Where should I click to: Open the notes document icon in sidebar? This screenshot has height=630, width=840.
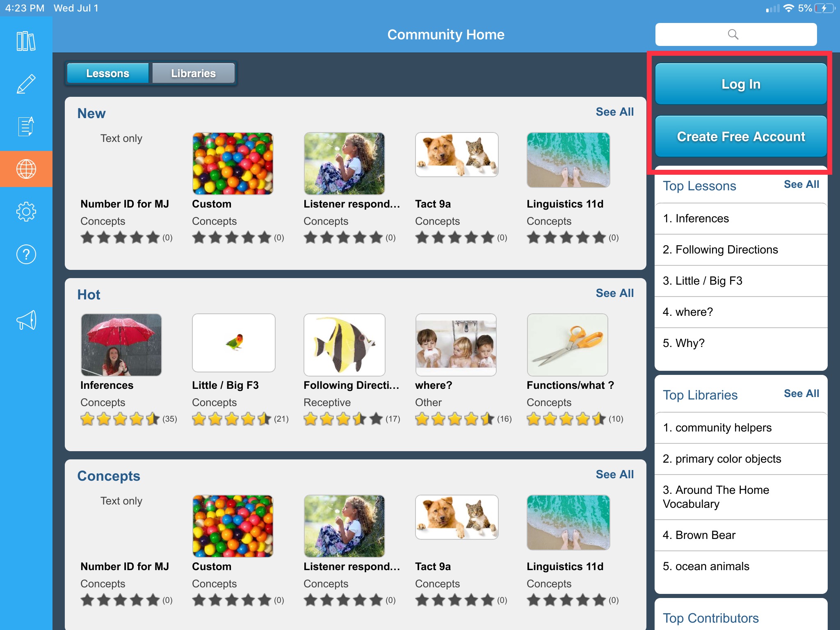point(26,126)
